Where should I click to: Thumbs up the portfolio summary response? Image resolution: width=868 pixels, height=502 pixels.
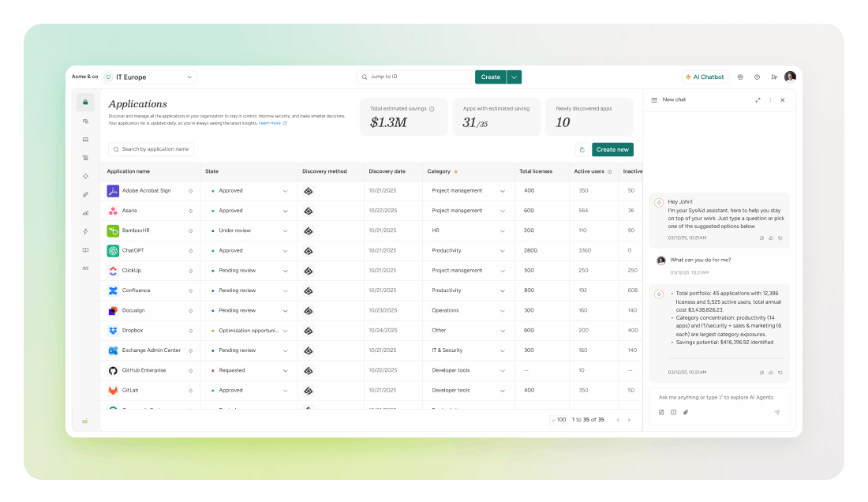coord(771,373)
